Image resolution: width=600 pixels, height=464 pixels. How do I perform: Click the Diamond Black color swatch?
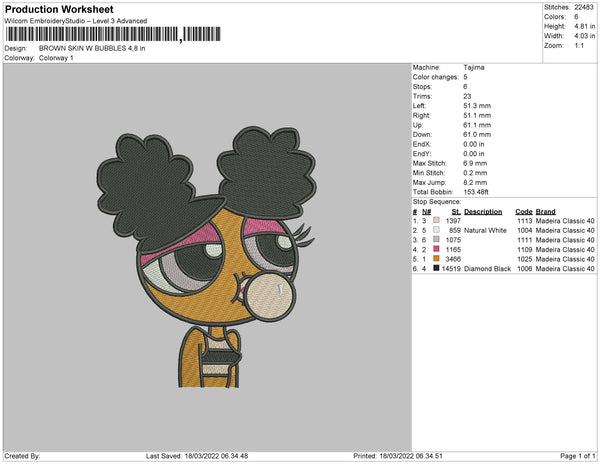(436, 268)
